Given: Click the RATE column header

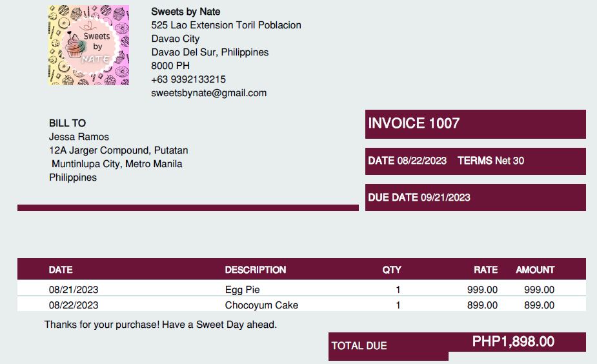Looking at the screenshot, I should pos(485,270).
